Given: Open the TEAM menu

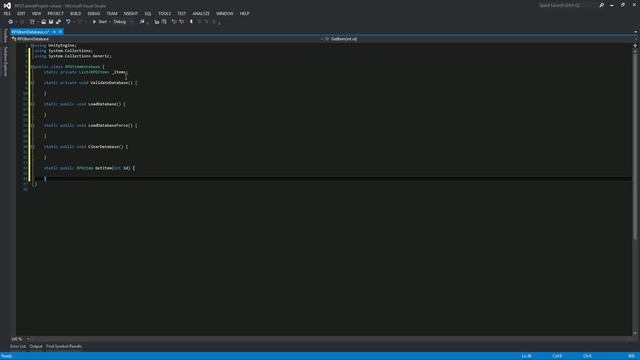Looking at the screenshot, I should [112, 13].
